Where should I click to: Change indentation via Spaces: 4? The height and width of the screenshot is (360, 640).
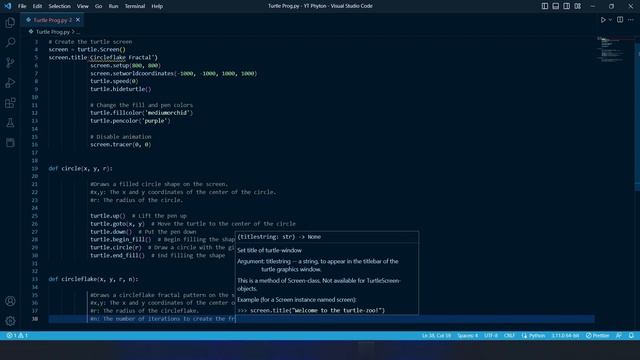tap(467, 336)
